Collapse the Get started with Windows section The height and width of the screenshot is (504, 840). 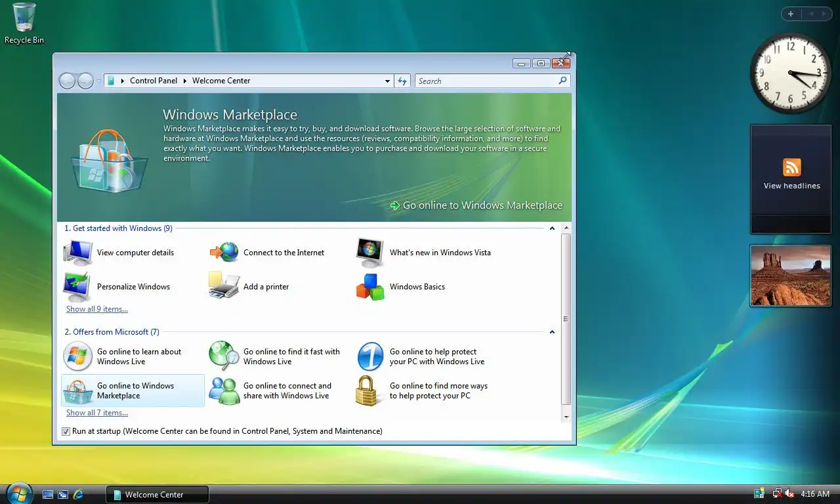552,228
